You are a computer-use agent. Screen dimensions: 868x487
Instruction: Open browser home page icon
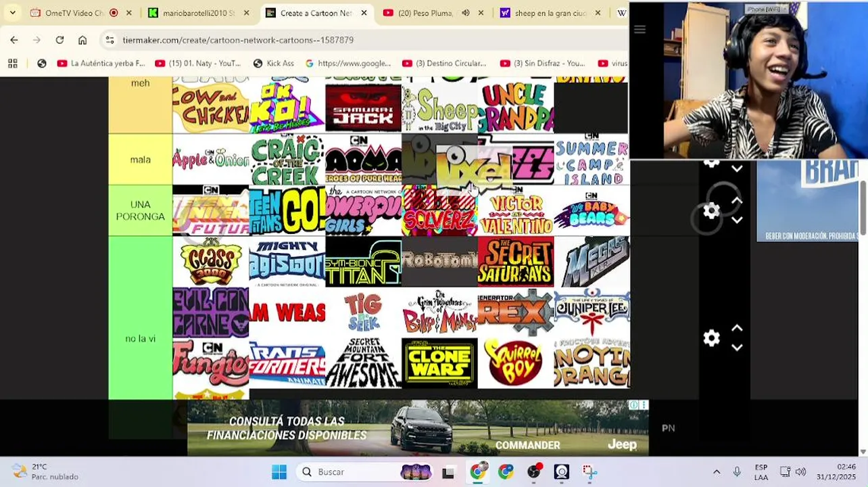point(82,40)
